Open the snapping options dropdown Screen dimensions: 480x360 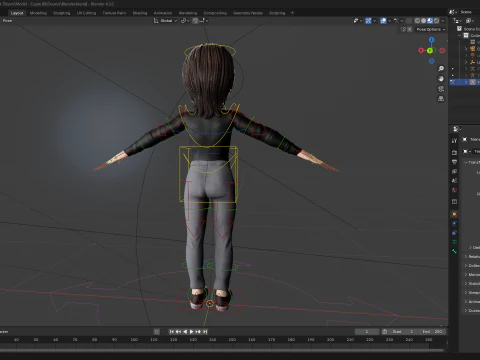pos(204,21)
